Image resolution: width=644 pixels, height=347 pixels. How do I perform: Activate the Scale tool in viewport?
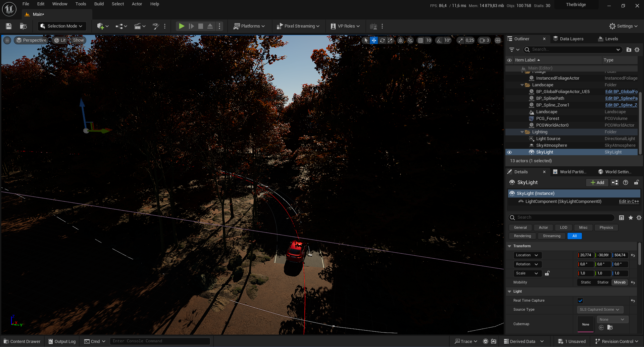tap(390, 40)
